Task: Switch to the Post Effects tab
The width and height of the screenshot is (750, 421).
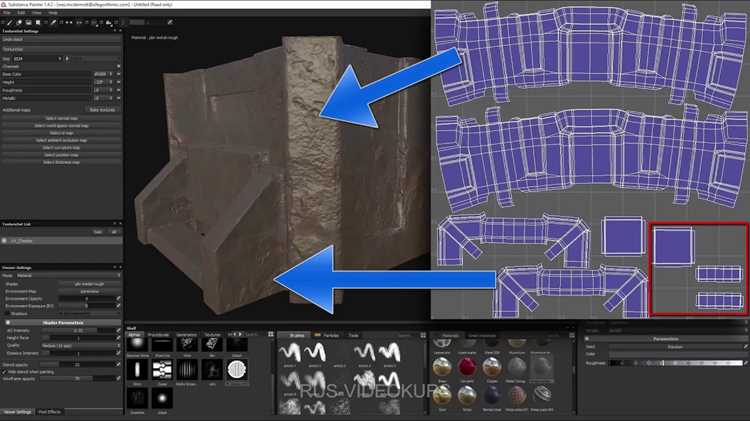Action: (x=49, y=411)
